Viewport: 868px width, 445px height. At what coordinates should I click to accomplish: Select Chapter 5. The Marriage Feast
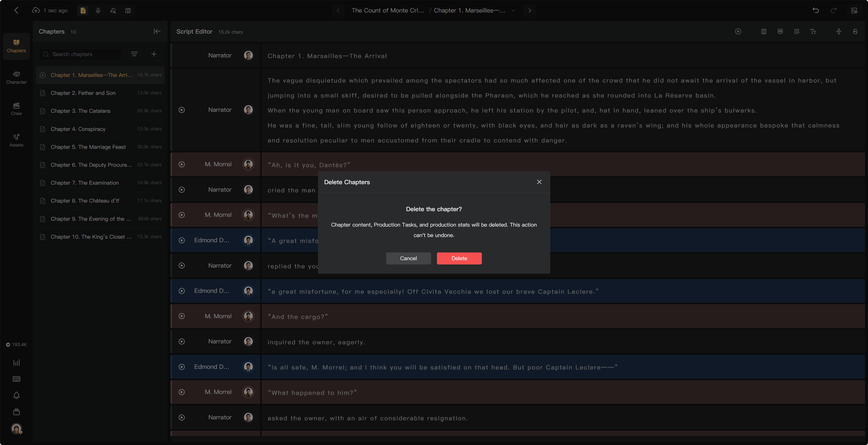point(100,147)
